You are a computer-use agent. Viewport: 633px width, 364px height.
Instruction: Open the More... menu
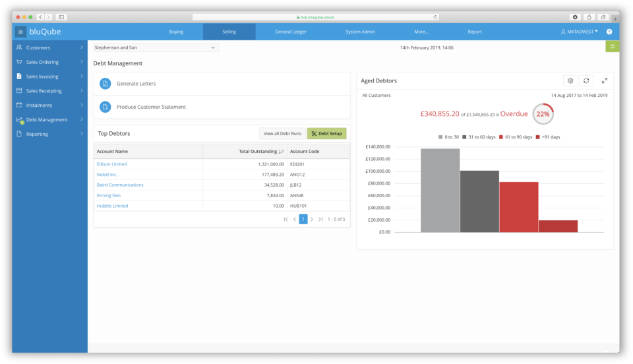(421, 32)
